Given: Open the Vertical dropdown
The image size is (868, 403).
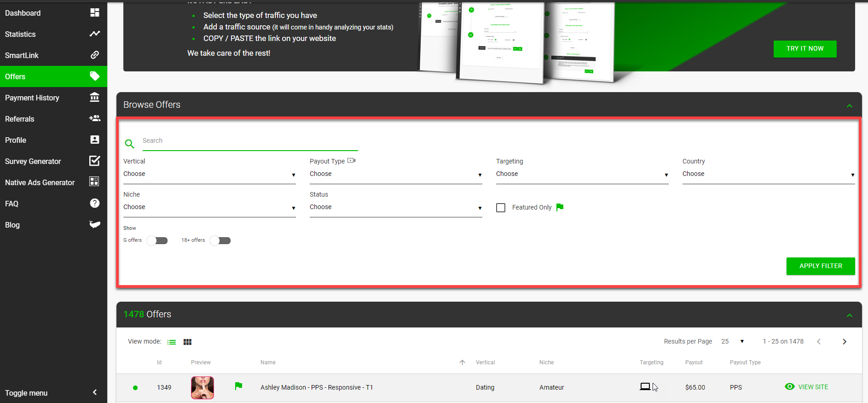Looking at the screenshot, I should [x=209, y=174].
